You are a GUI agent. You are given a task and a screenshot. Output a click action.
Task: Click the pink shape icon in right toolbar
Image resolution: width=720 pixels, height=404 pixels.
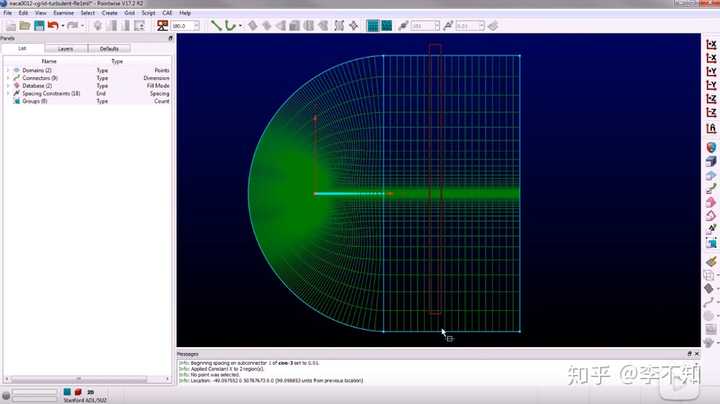click(x=711, y=202)
